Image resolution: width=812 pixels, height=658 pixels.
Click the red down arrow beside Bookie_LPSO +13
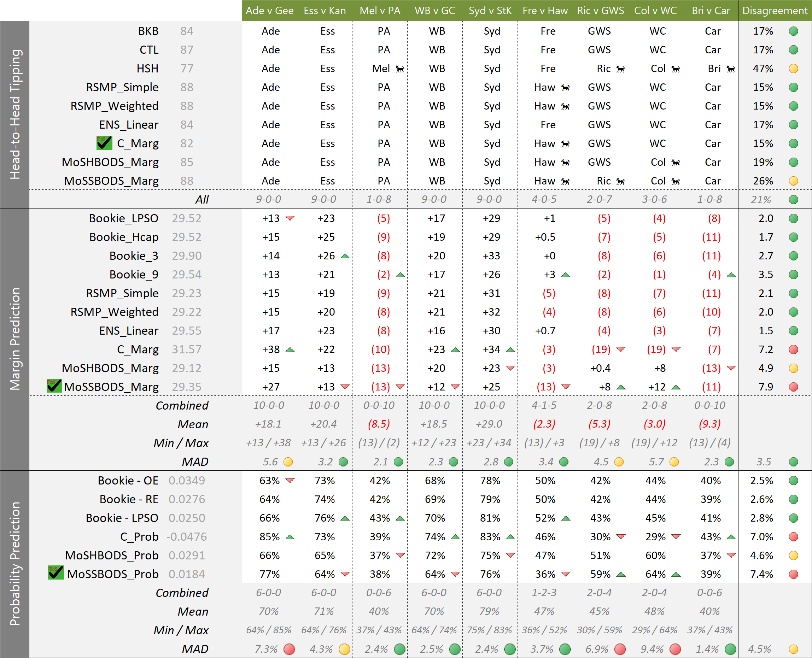pyautogui.click(x=290, y=218)
